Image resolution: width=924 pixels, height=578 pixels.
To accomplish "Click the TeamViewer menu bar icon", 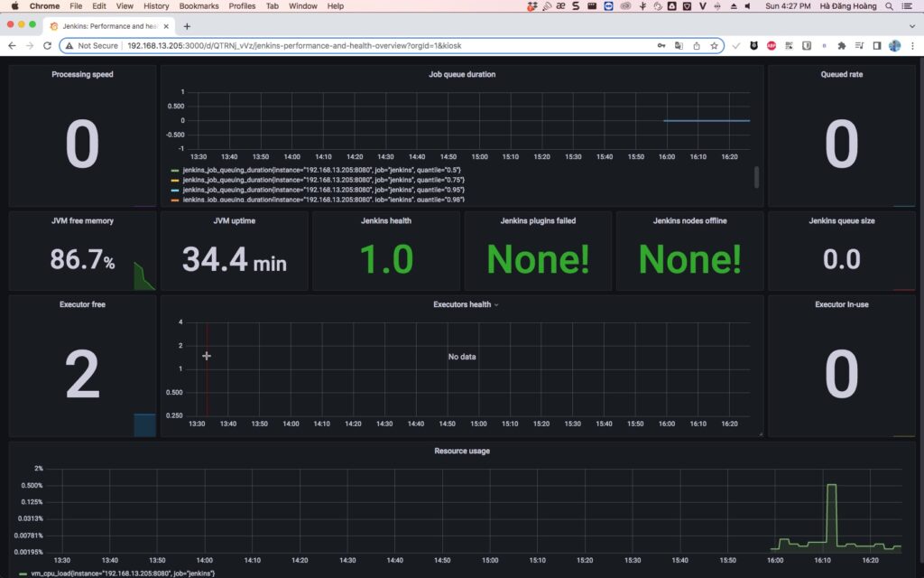I will pyautogui.click(x=609, y=6).
